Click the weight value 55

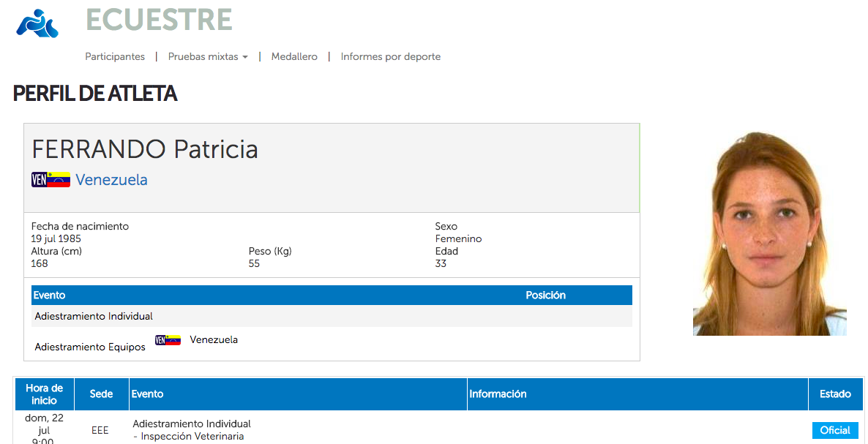click(254, 264)
